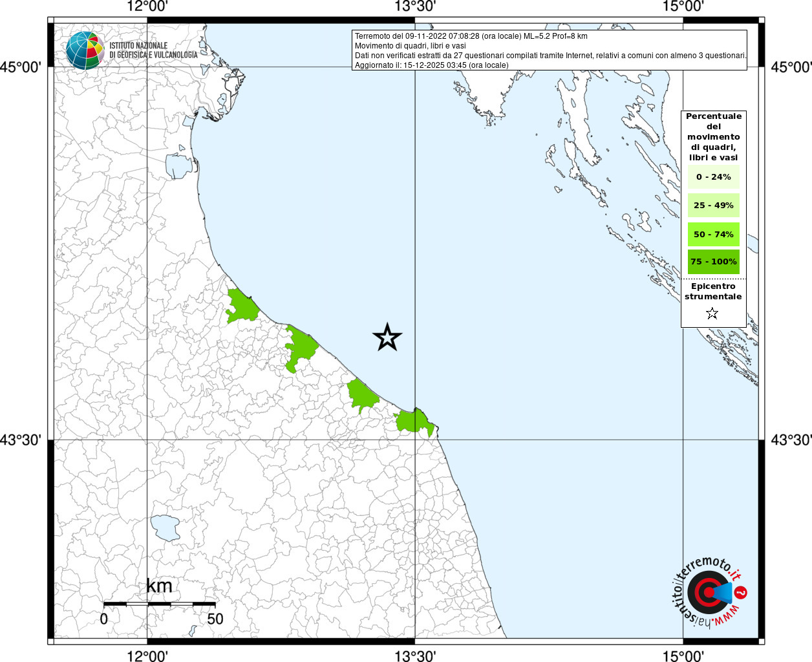Click the top 13°30' longitude label

pyautogui.click(x=415, y=6)
